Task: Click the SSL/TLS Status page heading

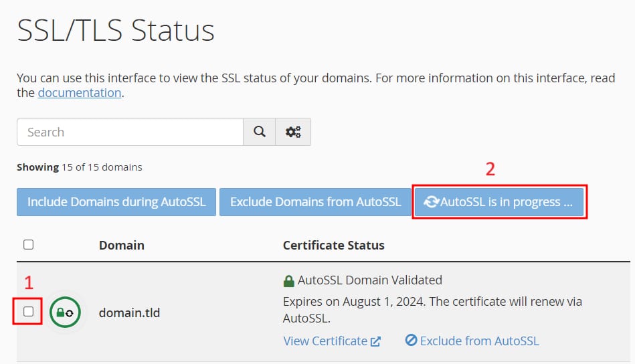Action: (x=116, y=30)
